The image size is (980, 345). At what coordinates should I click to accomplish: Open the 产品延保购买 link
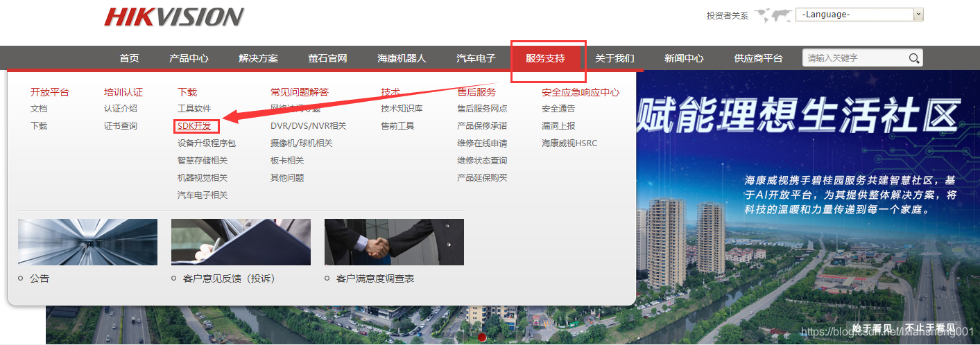(x=482, y=178)
